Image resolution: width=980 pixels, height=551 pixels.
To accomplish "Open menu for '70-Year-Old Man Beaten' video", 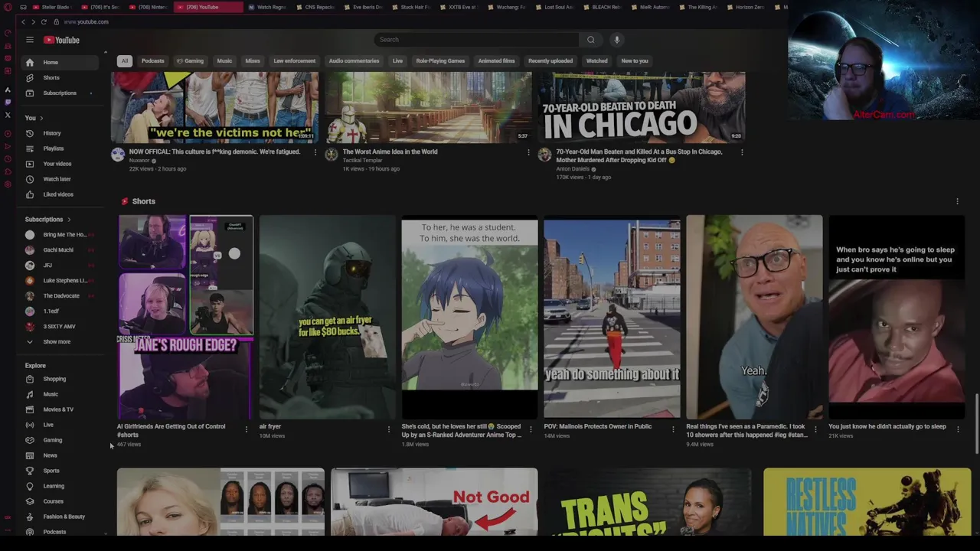I will pos(742,152).
